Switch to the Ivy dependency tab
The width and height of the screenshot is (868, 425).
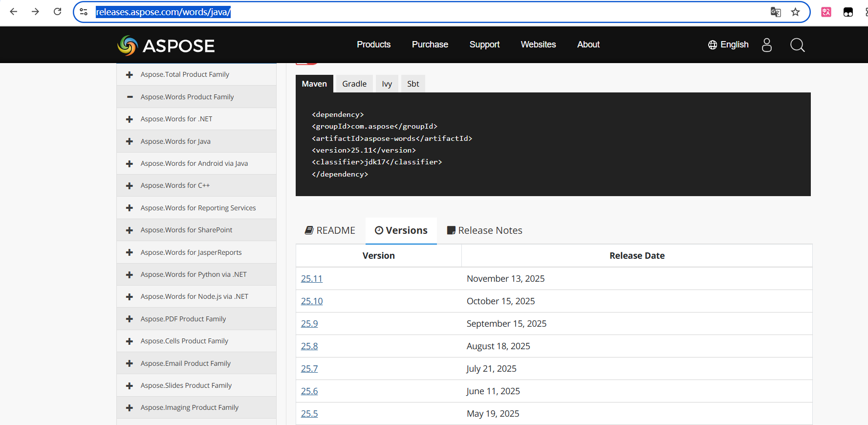point(387,84)
